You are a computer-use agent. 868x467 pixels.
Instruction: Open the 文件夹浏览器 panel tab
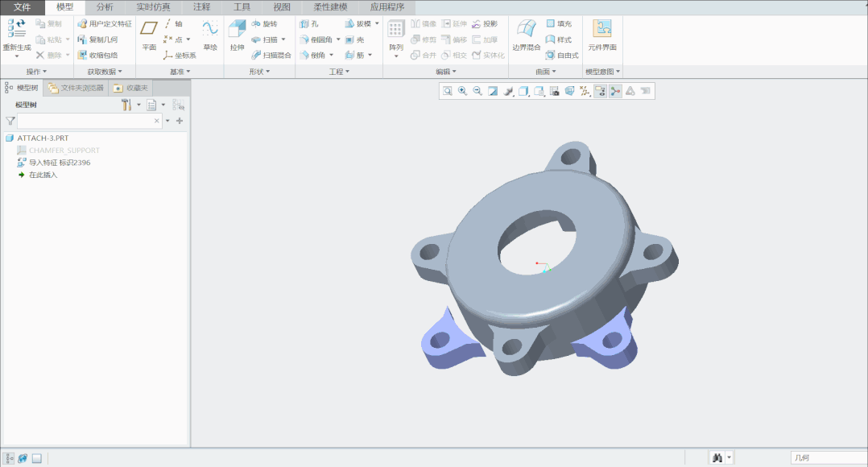(76, 88)
